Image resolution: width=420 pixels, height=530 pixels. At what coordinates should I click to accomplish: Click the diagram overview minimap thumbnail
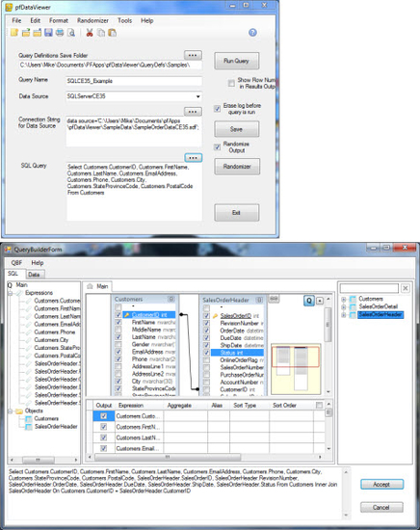[296, 369]
